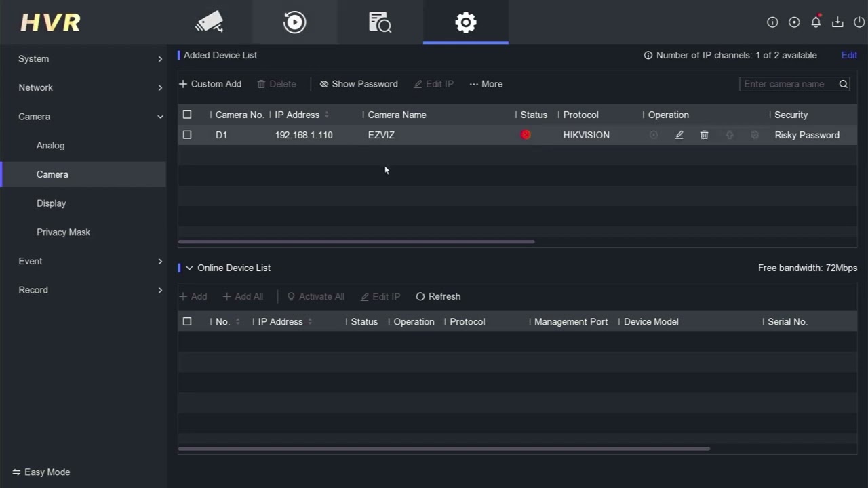This screenshot has width=868, height=488.
Task: Click Edit IP in online device toolbar
Action: click(x=380, y=296)
